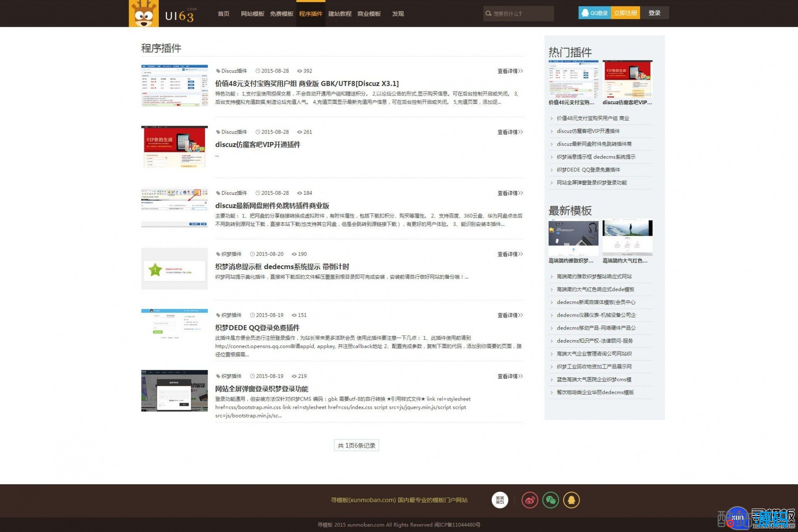Click the QQ bell icon in footer
This screenshot has height=532, width=798.
[x=571, y=500]
